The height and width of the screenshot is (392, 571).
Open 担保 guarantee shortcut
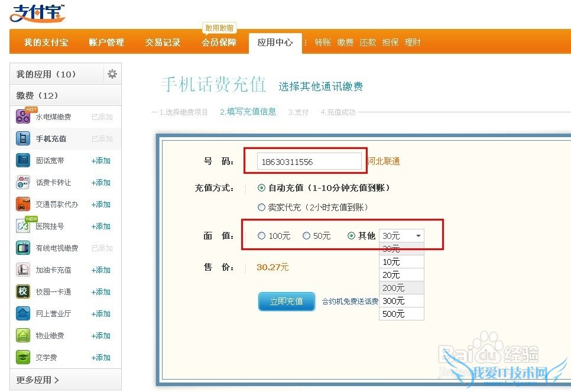click(x=390, y=42)
